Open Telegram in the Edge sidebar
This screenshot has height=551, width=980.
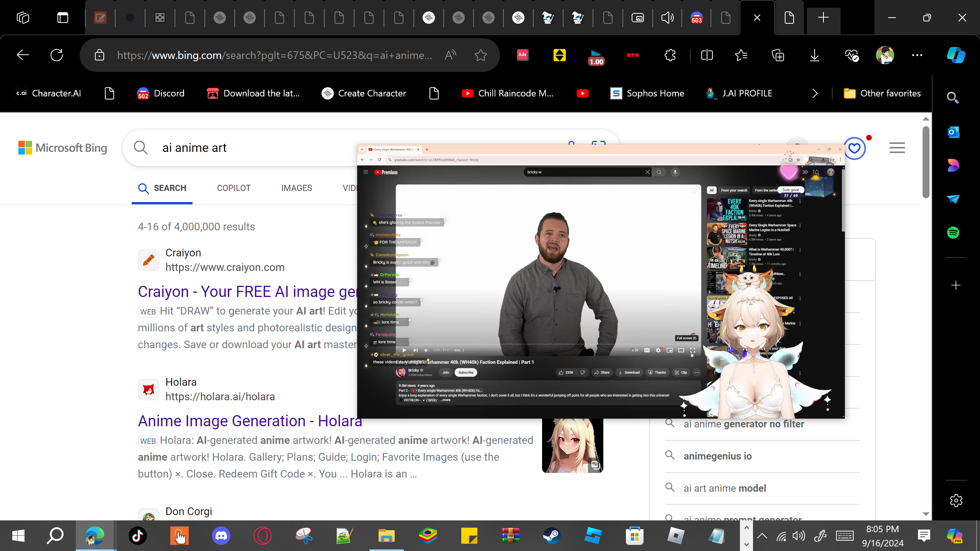point(953,199)
